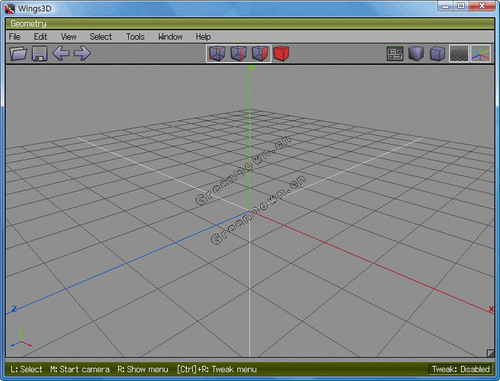Viewport: 500px width, 381px height.
Task: Open the Select menu
Action: [x=101, y=37]
